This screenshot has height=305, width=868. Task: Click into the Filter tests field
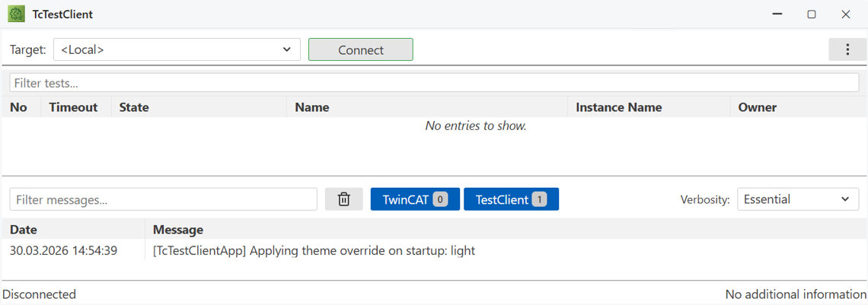(x=434, y=84)
